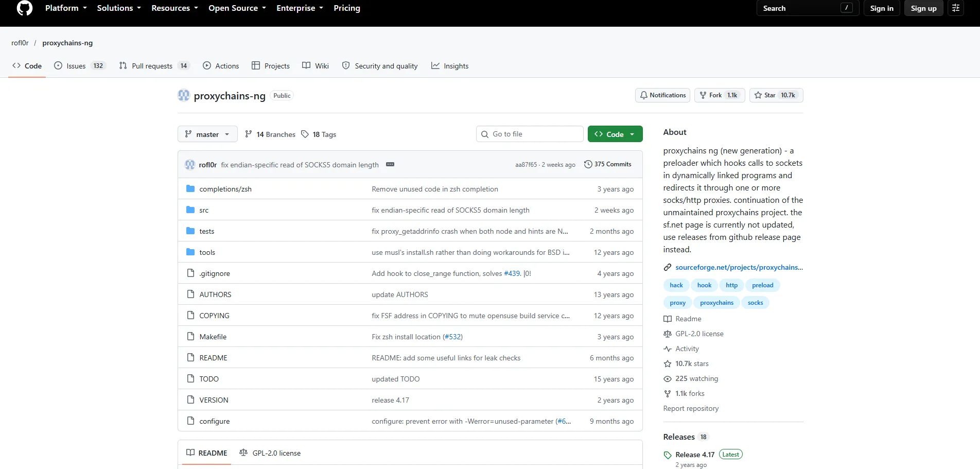Open Release 4.17 link
This screenshot has height=469, width=980.
point(695,455)
